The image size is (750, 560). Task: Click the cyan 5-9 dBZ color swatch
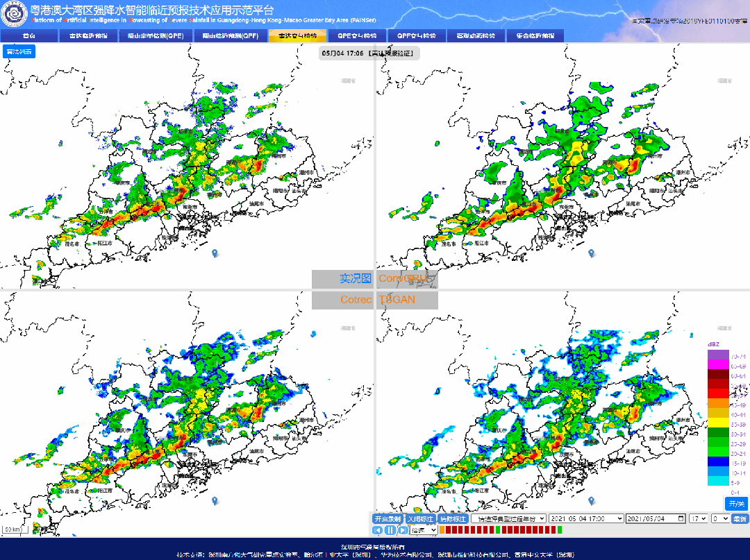[719, 481]
